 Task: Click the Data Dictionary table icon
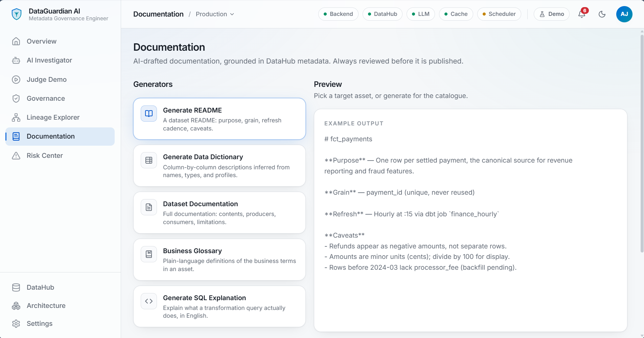(149, 160)
